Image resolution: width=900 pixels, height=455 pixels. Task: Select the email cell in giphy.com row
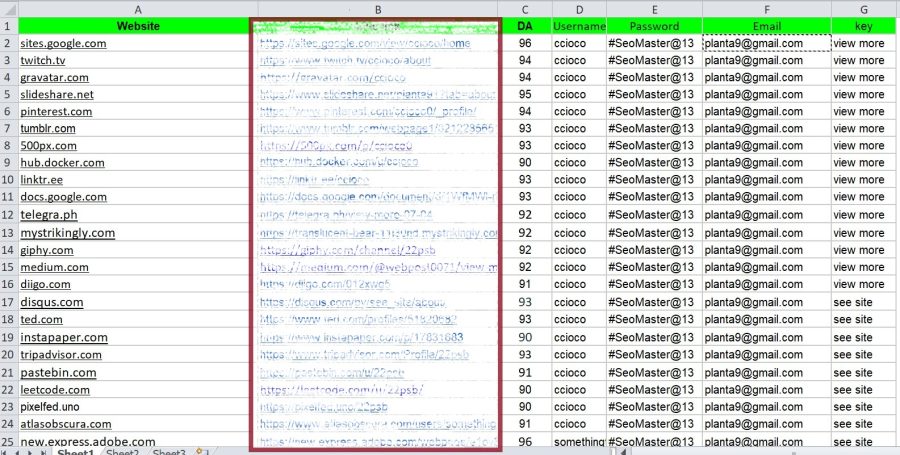tap(767, 250)
